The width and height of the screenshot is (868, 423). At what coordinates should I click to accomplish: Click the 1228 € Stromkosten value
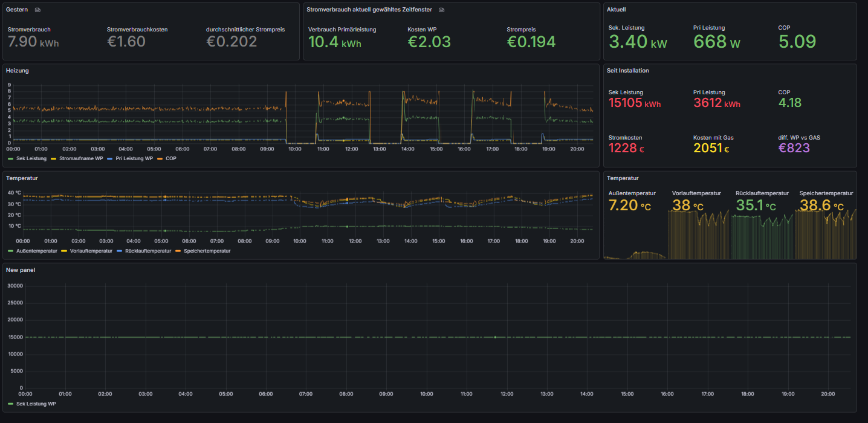click(x=626, y=148)
